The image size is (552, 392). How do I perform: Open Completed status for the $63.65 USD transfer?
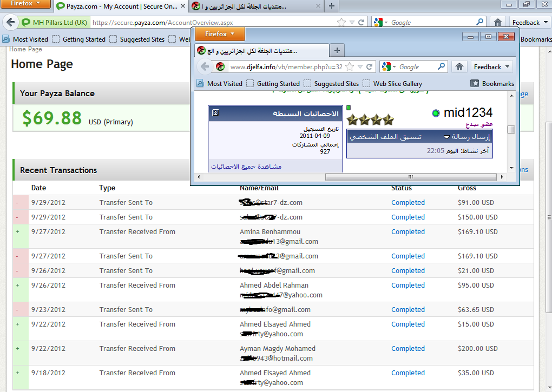click(408, 309)
